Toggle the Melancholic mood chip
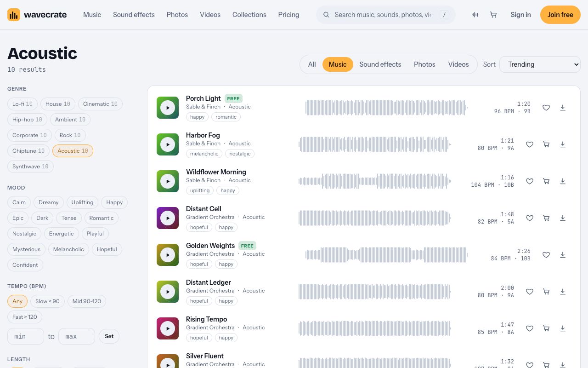588x368 pixels. pyautogui.click(x=68, y=249)
